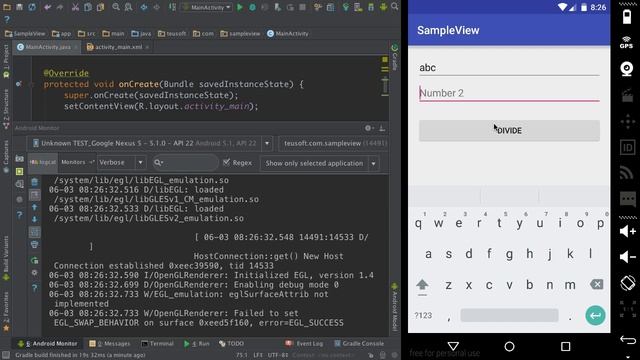The image size is (640, 360).
Task: Tap the keyboard backspace key
Action: tap(596, 284)
